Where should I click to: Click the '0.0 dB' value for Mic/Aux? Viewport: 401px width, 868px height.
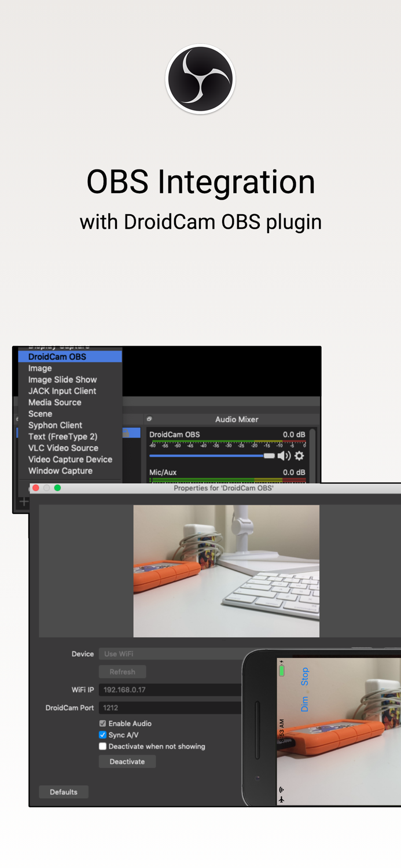click(294, 472)
